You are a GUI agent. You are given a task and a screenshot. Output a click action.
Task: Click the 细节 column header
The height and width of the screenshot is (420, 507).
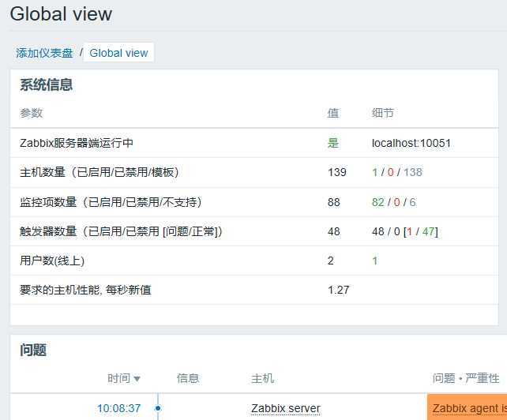[x=383, y=113]
